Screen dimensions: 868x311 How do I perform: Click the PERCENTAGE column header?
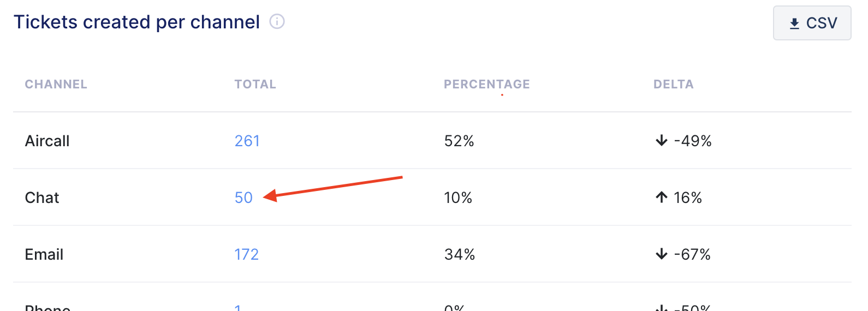487,84
